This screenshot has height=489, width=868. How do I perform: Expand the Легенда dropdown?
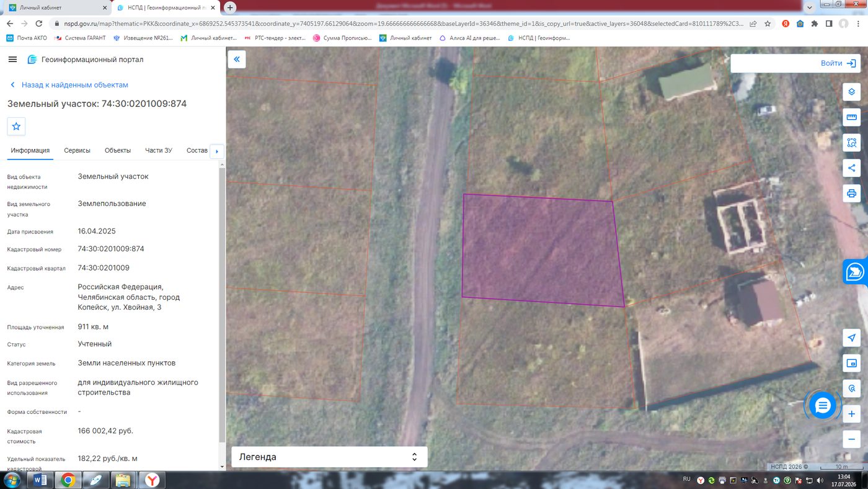pyautogui.click(x=329, y=457)
